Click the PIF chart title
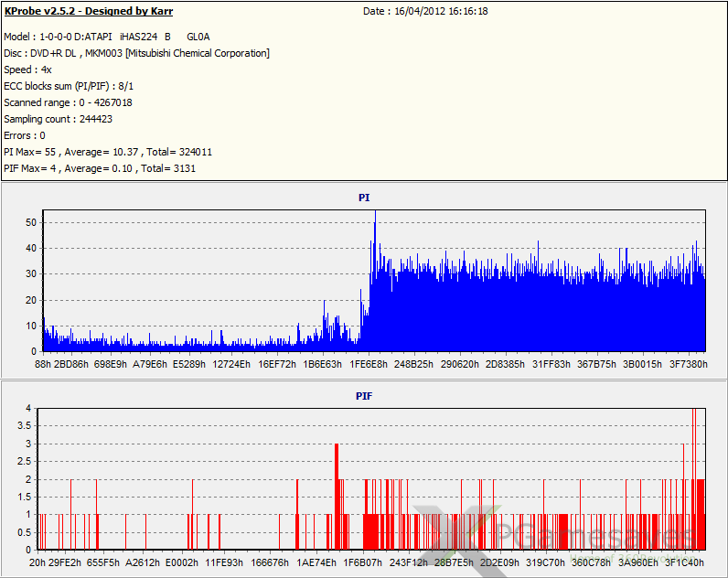Screen dimensions: 728x578 (x=364, y=397)
